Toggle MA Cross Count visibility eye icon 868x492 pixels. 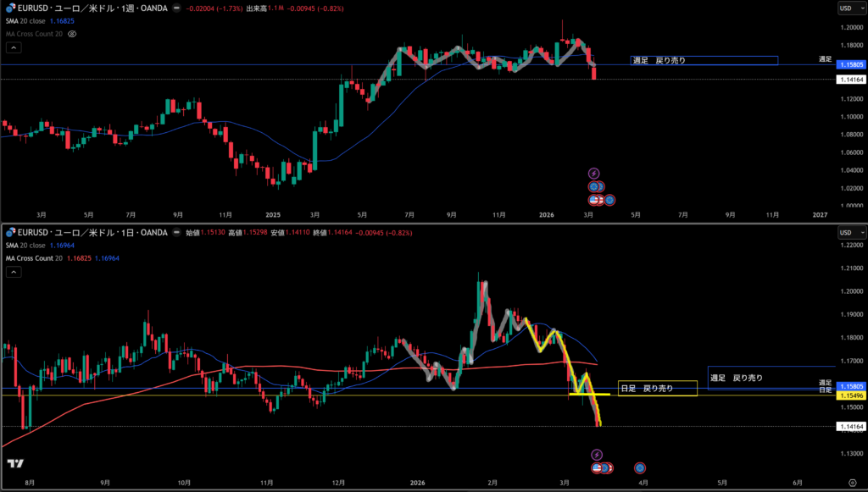(x=72, y=34)
